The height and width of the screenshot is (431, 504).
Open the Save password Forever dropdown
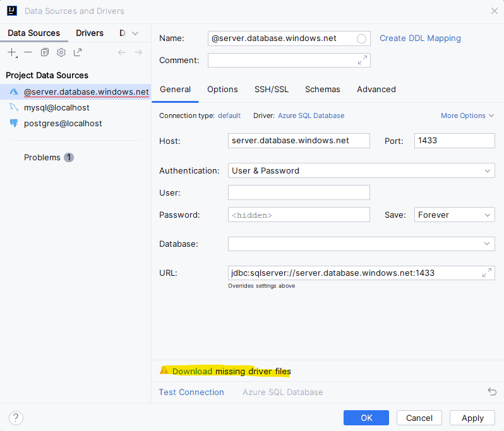coord(455,215)
